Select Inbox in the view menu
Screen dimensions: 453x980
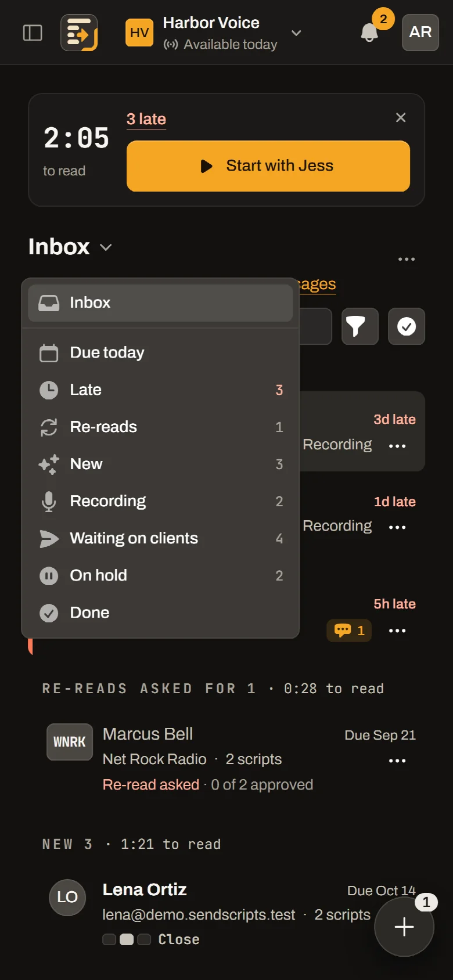click(160, 302)
